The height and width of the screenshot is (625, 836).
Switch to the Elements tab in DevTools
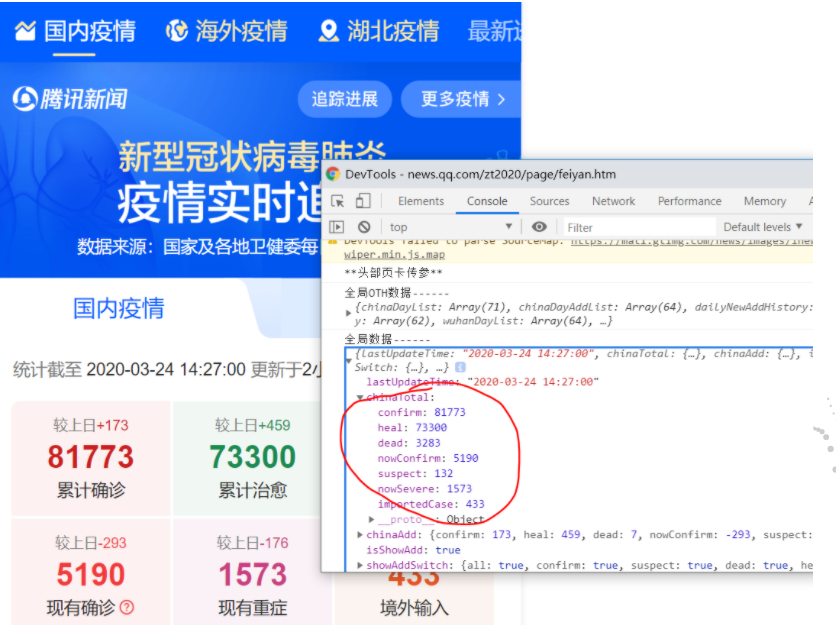pyautogui.click(x=421, y=201)
